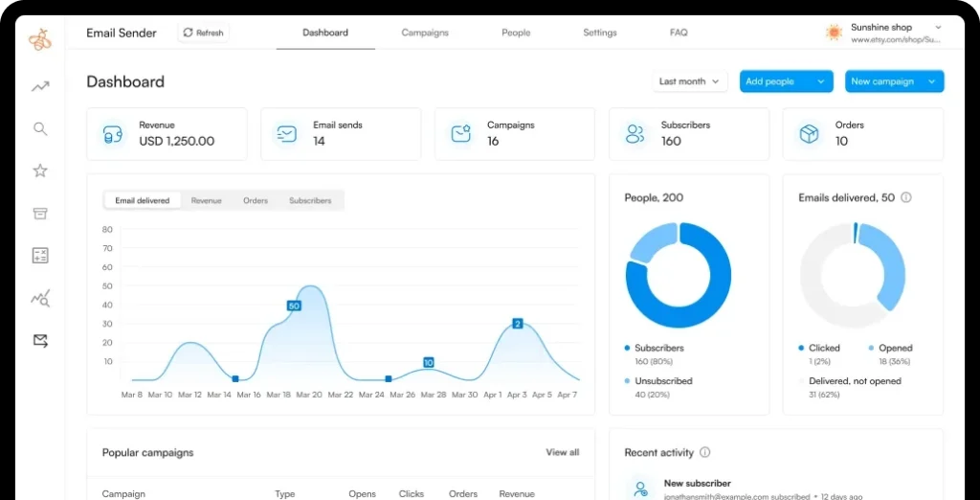The width and height of the screenshot is (980, 500).
Task: Click the Type column header
Action: pyautogui.click(x=285, y=493)
